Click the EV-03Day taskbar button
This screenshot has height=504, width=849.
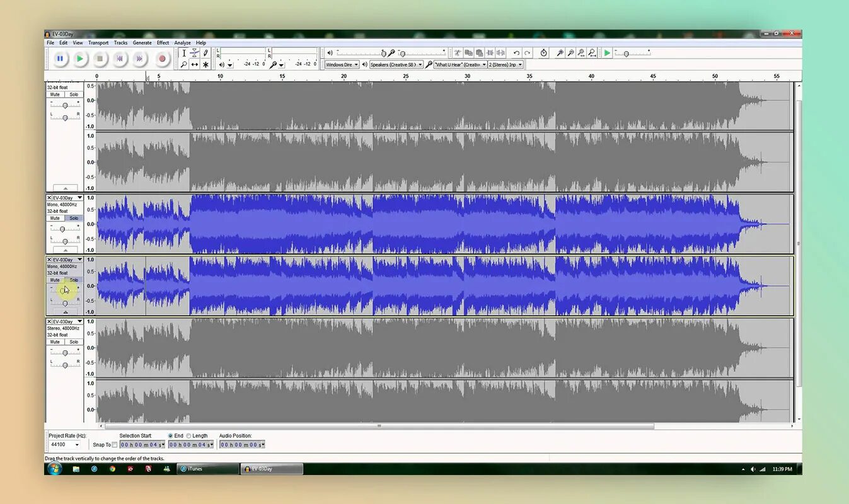[x=273, y=469]
